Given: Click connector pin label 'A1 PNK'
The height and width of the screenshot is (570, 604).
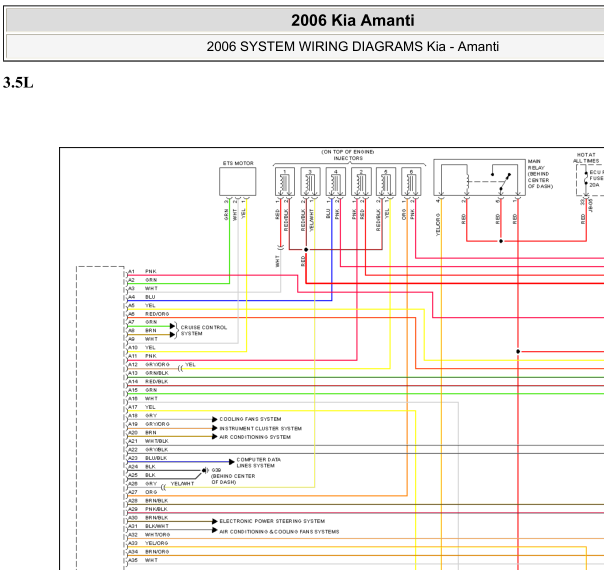Looking at the screenshot, I should [x=143, y=272].
